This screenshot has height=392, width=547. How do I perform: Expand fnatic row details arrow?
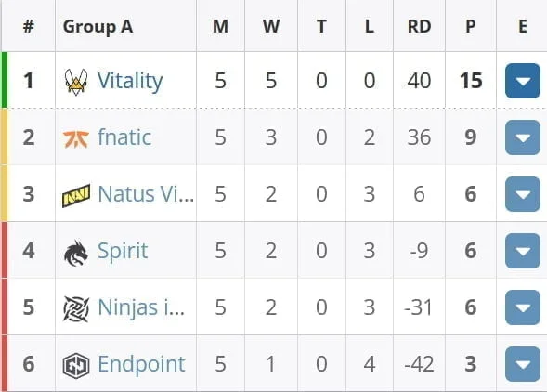point(523,137)
